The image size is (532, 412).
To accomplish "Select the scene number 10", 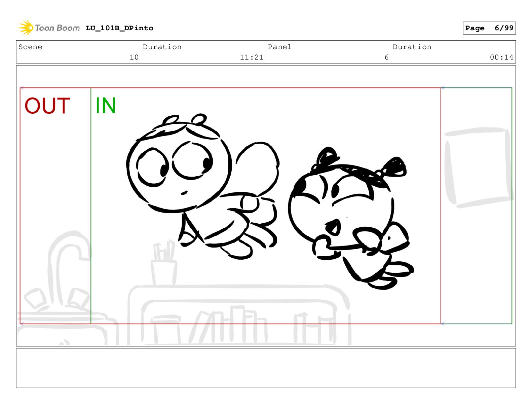I will click(134, 58).
